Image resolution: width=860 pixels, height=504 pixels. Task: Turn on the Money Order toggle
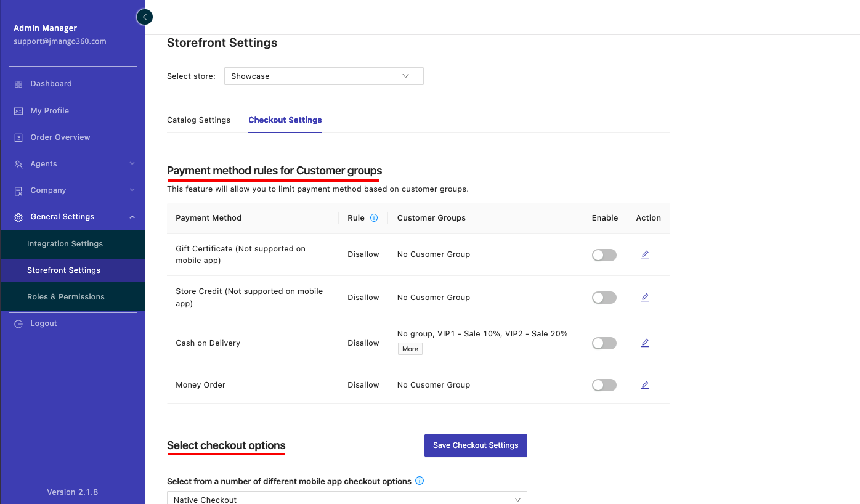point(604,385)
